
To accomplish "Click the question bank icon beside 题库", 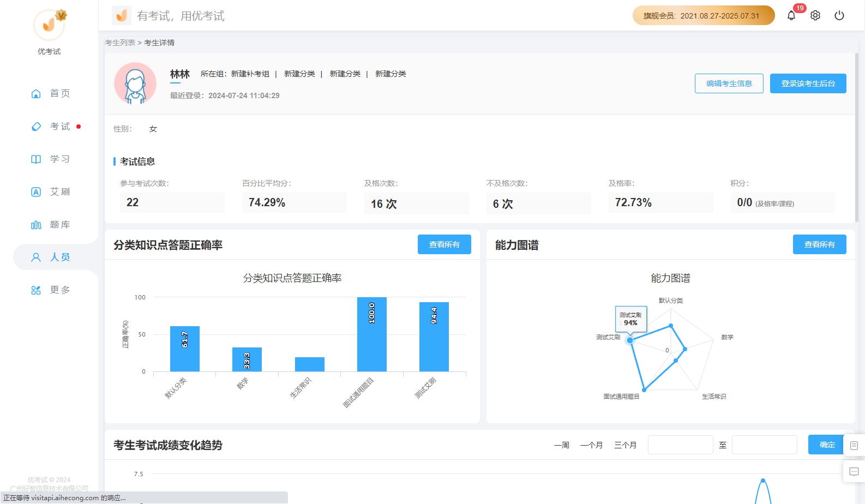I will pyautogui.click(x=36, y=225).
